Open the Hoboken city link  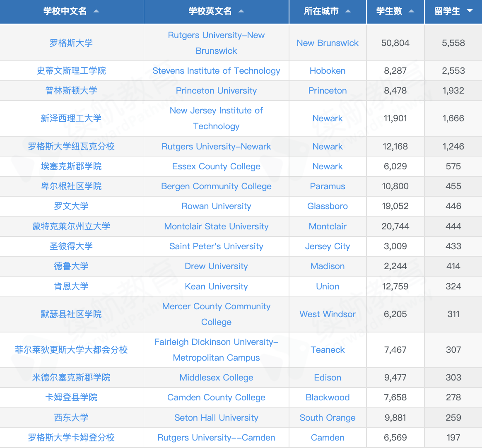point(328,71)
